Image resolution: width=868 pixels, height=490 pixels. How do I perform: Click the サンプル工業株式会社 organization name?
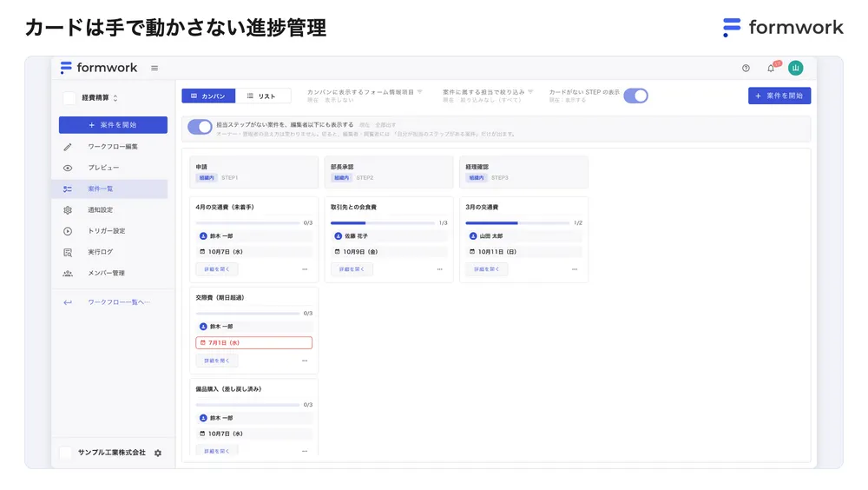(x=112, y=453)
